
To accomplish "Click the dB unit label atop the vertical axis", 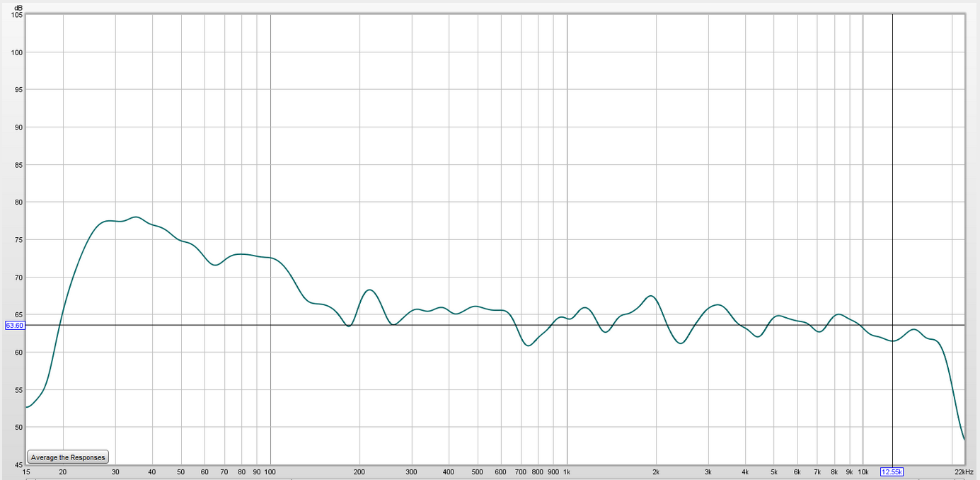I will [x=18, y=7].
